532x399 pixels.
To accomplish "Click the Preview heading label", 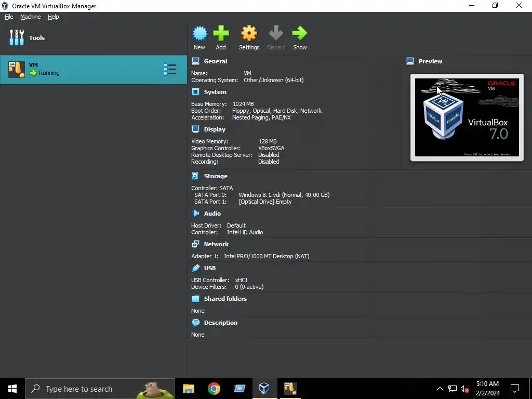I will pyautogui.click(x=430, y=61).
